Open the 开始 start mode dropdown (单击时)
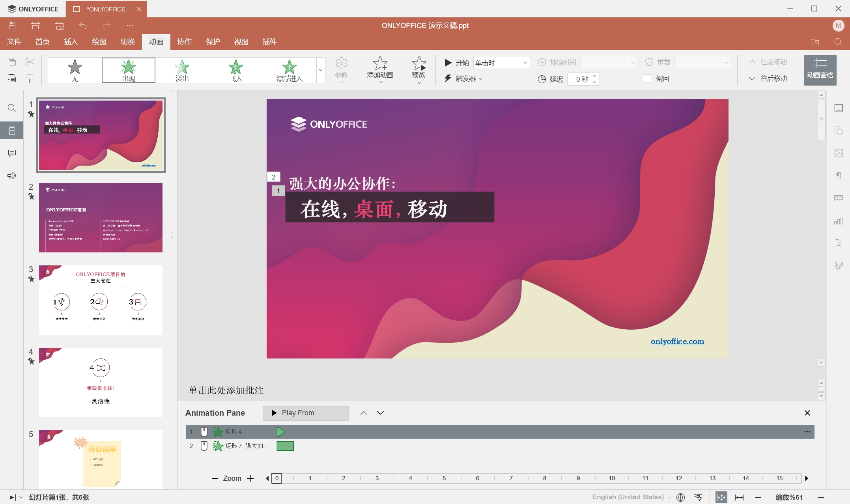 point(501,62)
